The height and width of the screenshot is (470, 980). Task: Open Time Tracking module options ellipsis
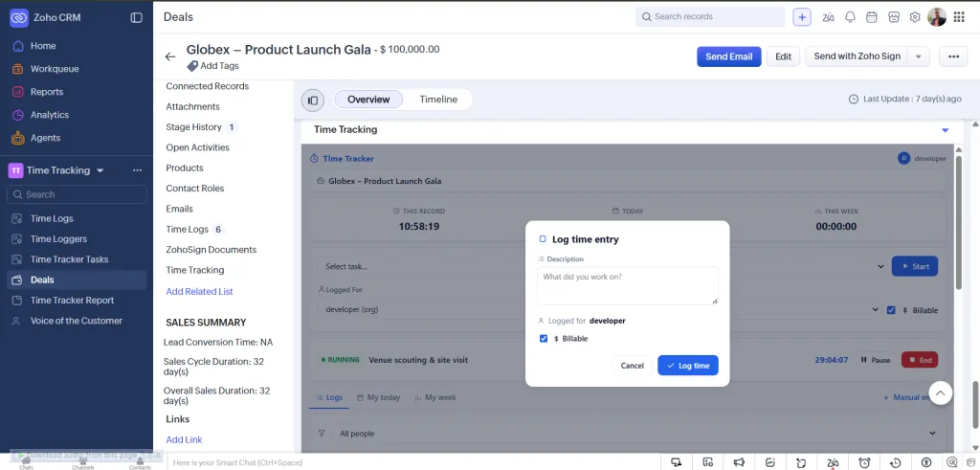[x=138, y=170]
